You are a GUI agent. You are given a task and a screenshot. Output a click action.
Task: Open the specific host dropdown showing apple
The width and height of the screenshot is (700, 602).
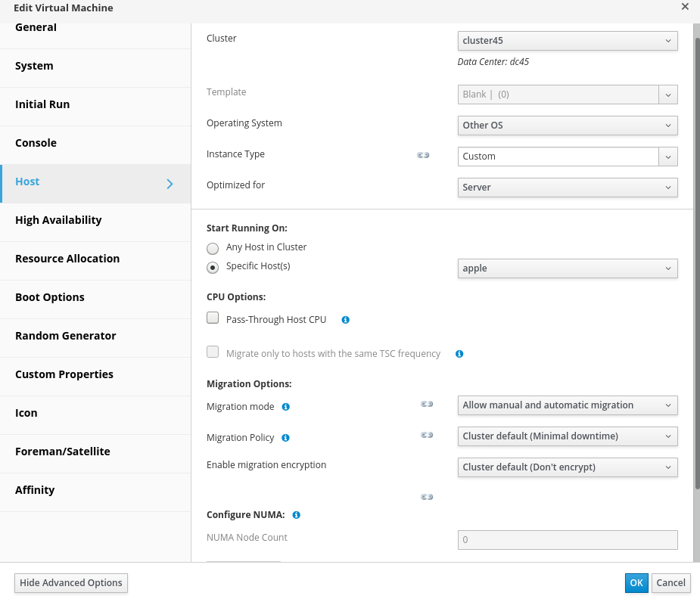(567, 268)
